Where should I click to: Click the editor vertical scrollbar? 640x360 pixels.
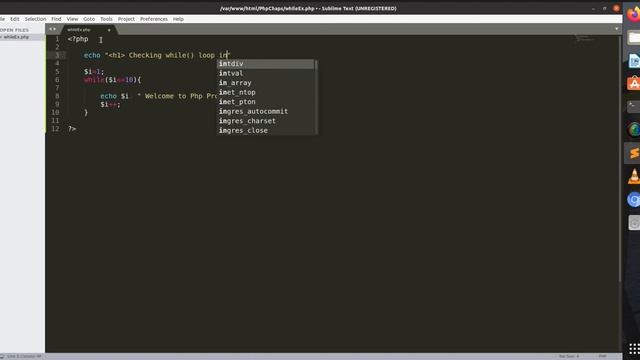[620, 159]
